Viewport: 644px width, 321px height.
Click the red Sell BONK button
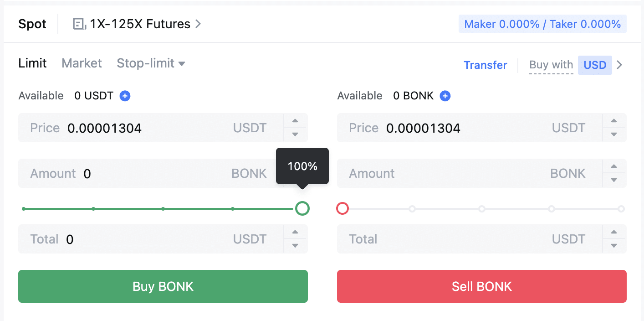click(481, 286)
